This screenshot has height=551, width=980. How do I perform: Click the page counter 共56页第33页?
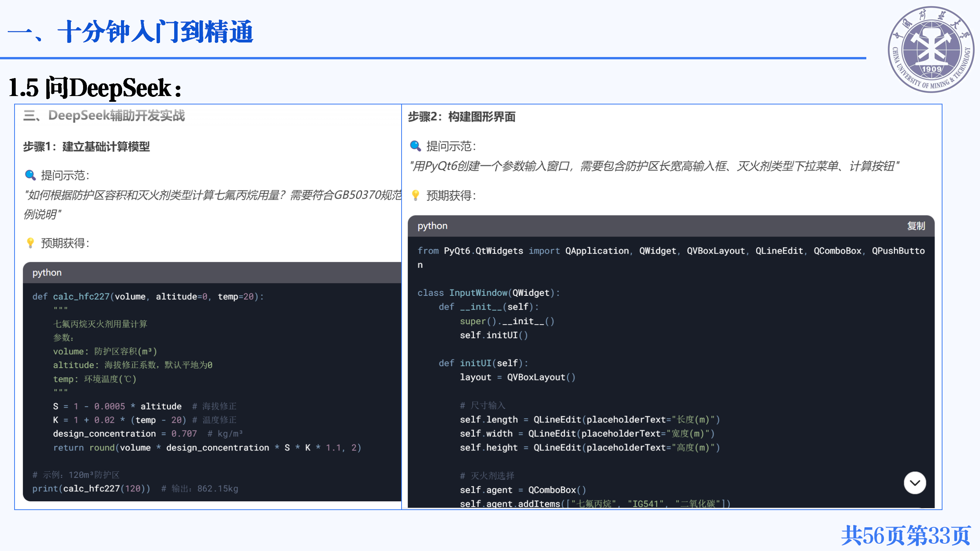(x=905, y=535)
